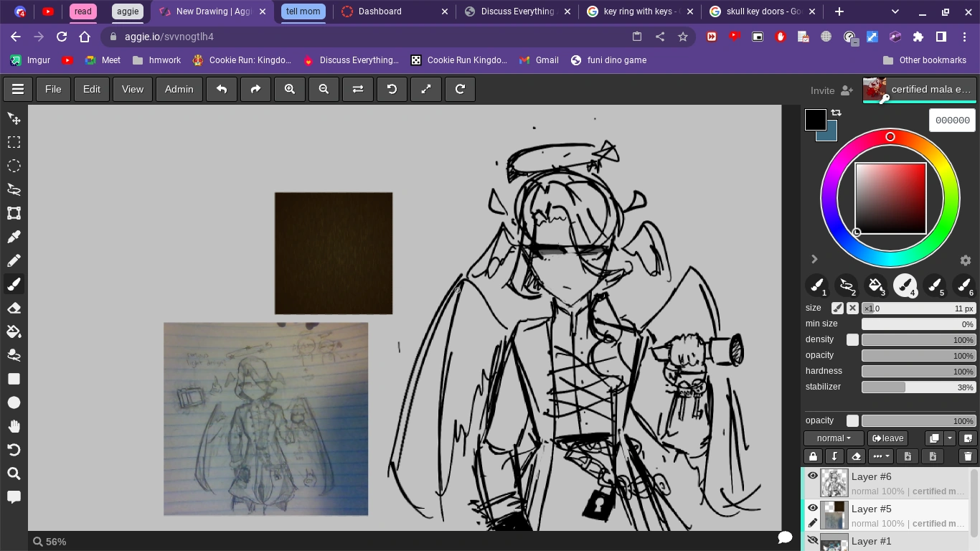Click the leave canvas button
This screenshot has width=980, height=551.
[887, 438]
